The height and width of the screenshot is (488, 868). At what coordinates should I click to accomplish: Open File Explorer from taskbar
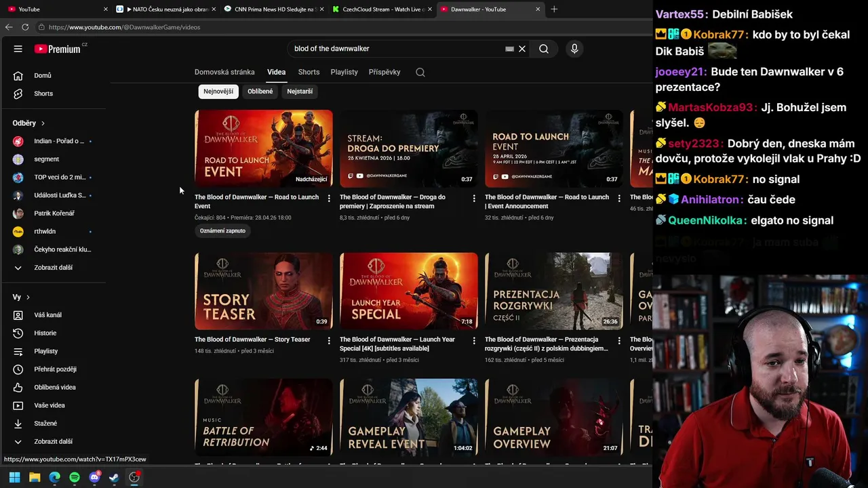tap(35, 477)
